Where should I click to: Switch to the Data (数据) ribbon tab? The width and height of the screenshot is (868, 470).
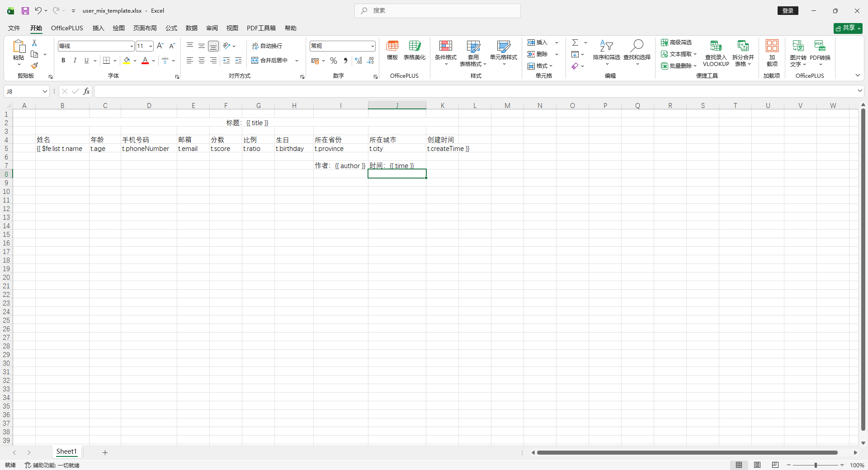click(x=191, y=28)
